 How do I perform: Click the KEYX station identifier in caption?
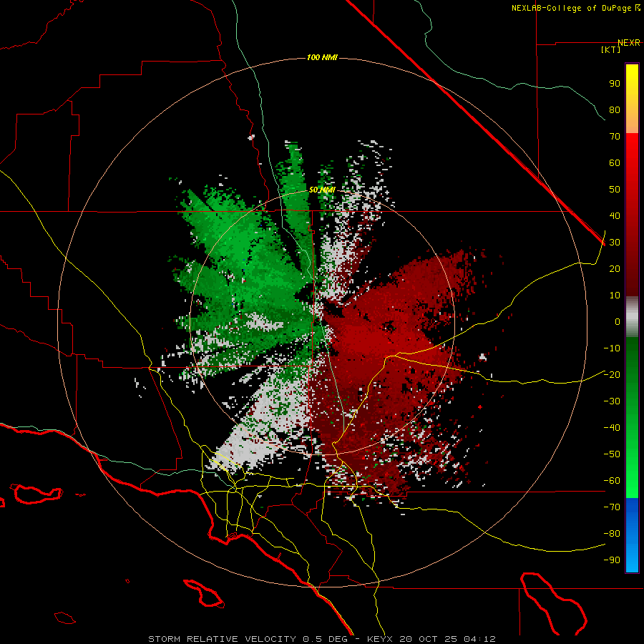380,639
